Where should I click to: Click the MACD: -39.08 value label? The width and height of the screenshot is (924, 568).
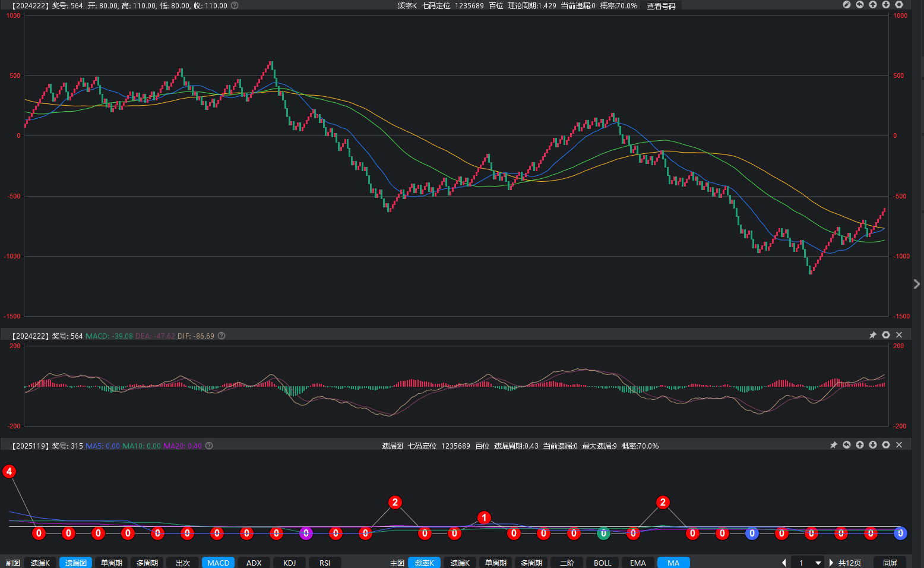(109, 336)
